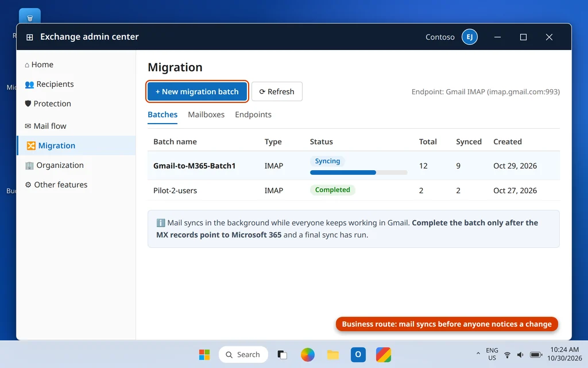Image resolution: width=588 pixels, height=368 pixels.
Task: Click the app launcher grid icon
Action: pos(30,37)
